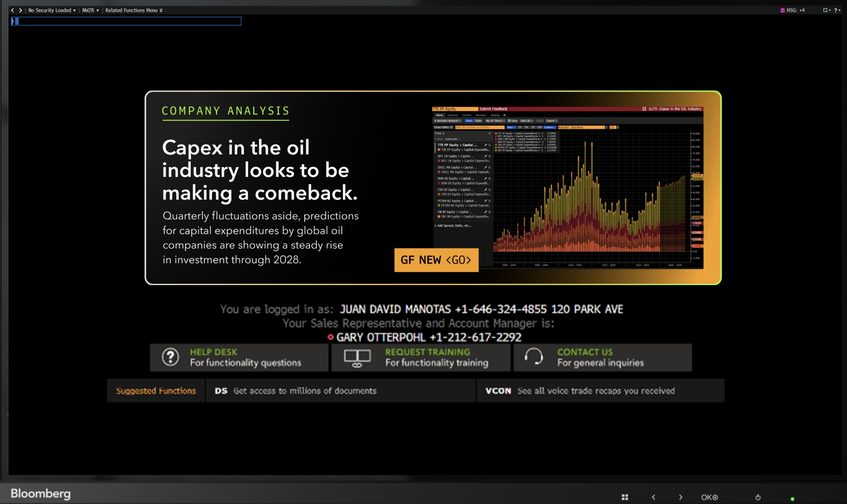Screen dimensions: 847x504
Task: Focus the blue command line input
Action: pos(127,21)
